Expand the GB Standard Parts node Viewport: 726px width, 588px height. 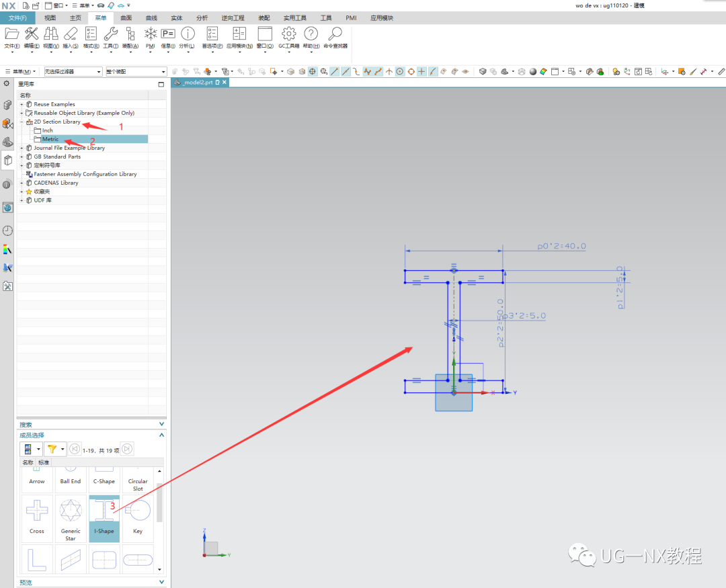pyautogui.click(x=22, y=157)
